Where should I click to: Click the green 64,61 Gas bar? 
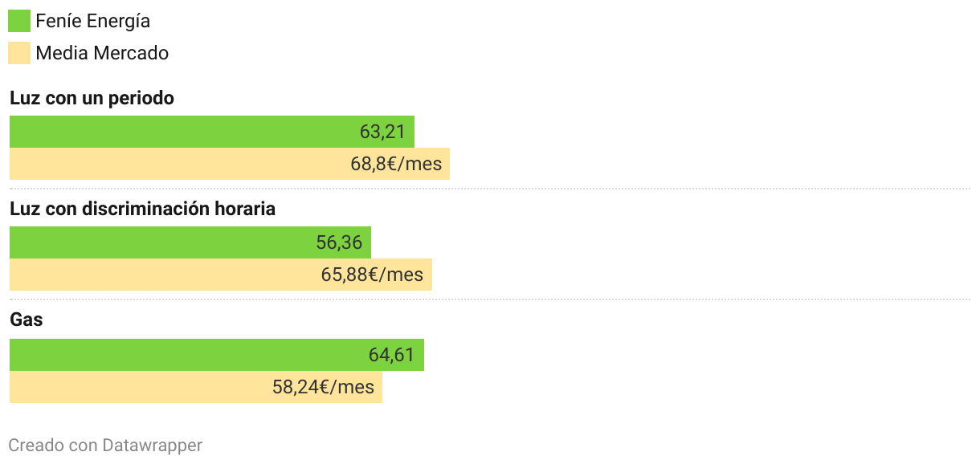coord(217,355)
